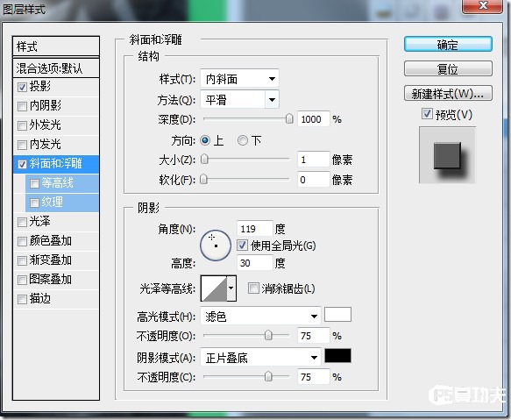The height and width of the screenshot is (420, 511).
Task: Select the 斜面和浮雕 list entry
Action: pyautogui.click(x=56, y=164)
